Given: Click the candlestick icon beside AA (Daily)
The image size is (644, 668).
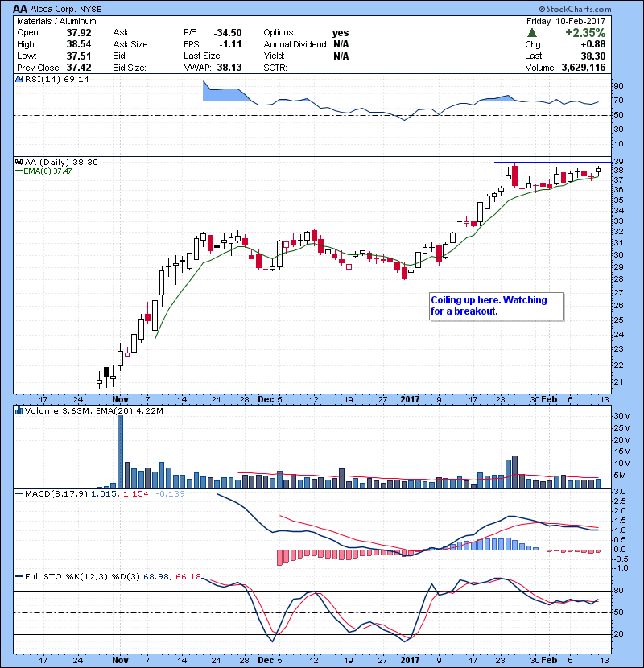Looking at the screenshot, I should pyautogui.click(x=19, y=162).
